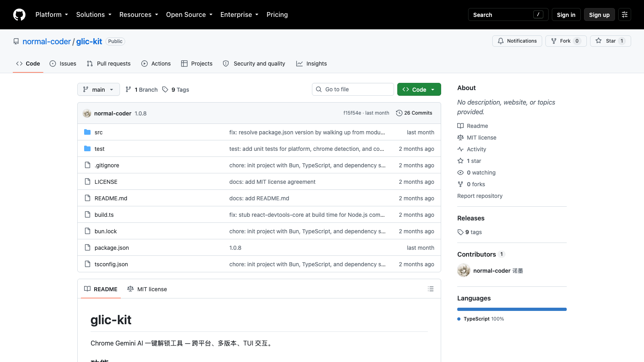The width and height of the screenshot is (644, 362).
Task: Switch to the Pull requests tab
Action: pyautogui.click(x=109, y=64)
